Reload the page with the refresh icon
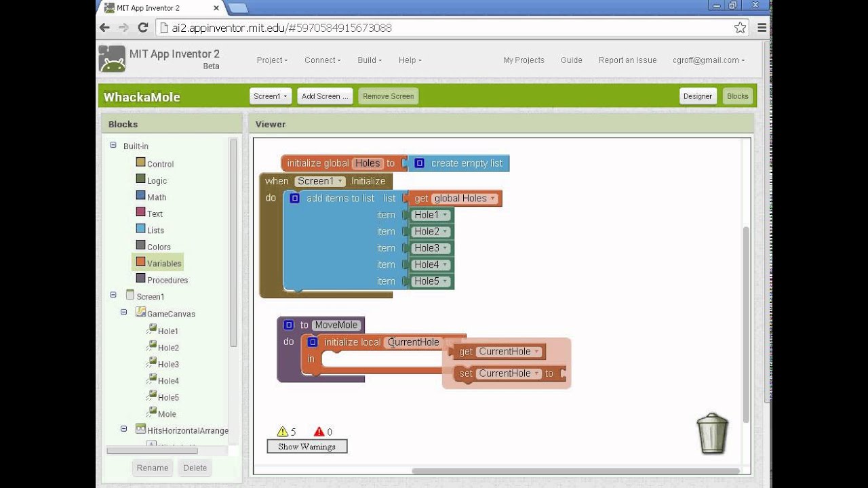Viewport: 868px width, 488px height. tap(142, 28)
